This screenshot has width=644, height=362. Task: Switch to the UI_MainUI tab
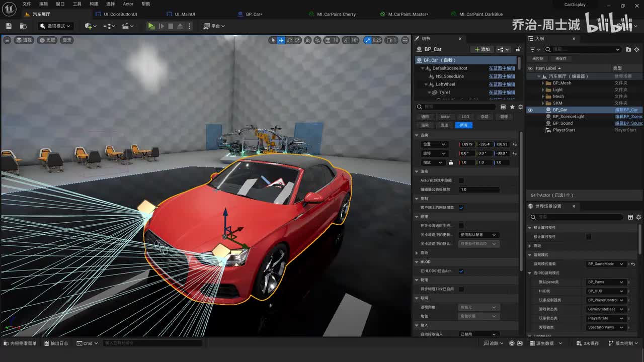(x=185, y=14)
